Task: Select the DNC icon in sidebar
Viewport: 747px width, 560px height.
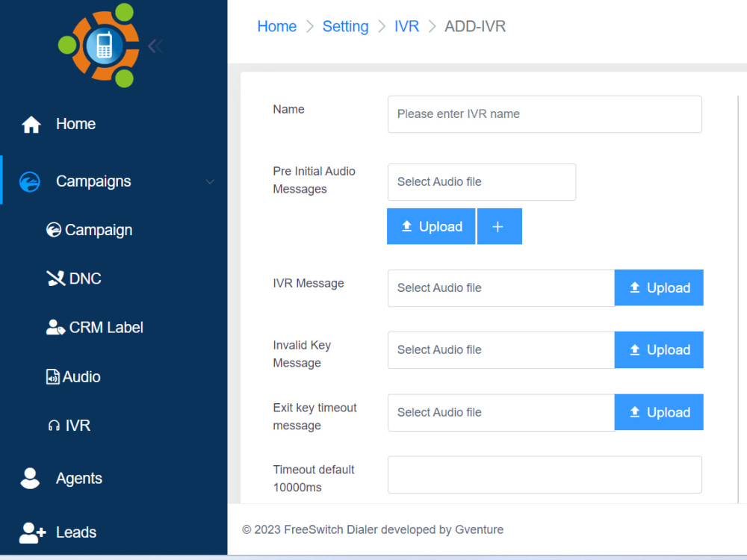Action: [x=56, y=278]
